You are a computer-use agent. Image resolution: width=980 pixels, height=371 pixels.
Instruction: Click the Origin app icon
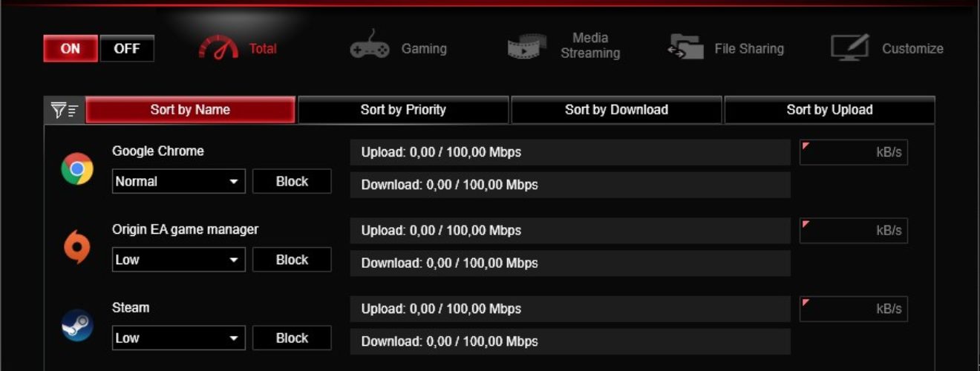(77, 247)
